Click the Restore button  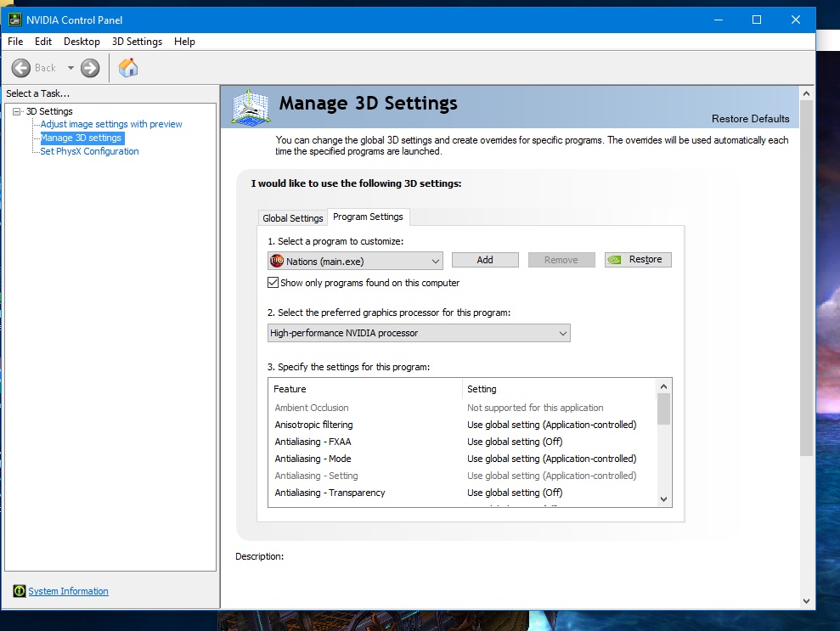click(638, 259)
